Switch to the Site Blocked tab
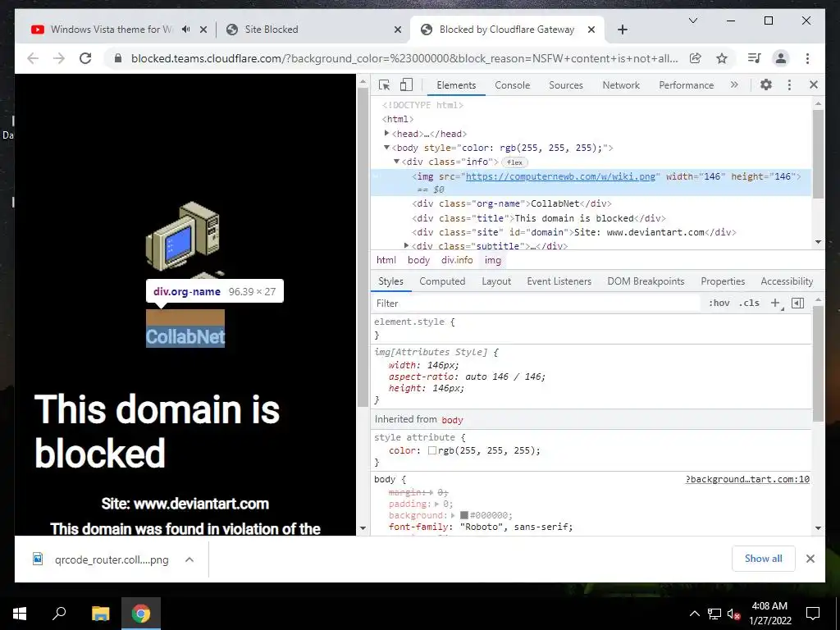 point(313,30)
